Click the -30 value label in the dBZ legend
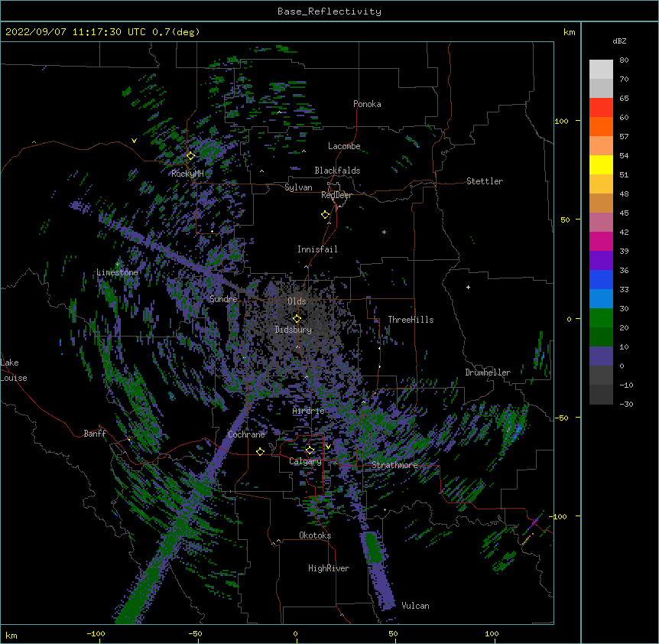Image resolution: width=659 pixels, height=644 pixels. click(x=626, y=405)
